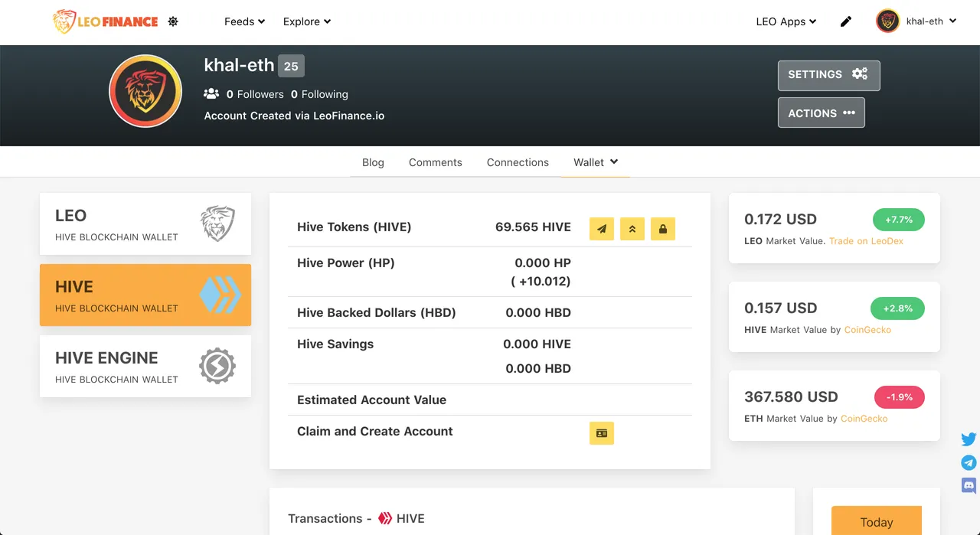Open the SETTINGS button
This screenshot has height=535, width=980.
click(829, 76)
